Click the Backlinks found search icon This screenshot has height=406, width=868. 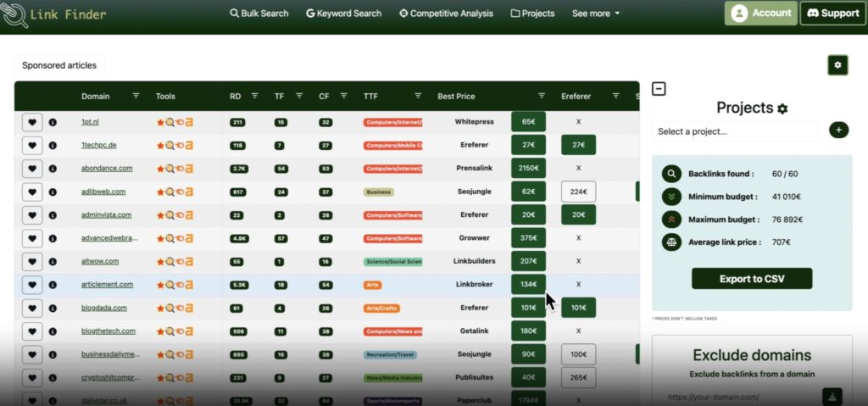[671, 174]
